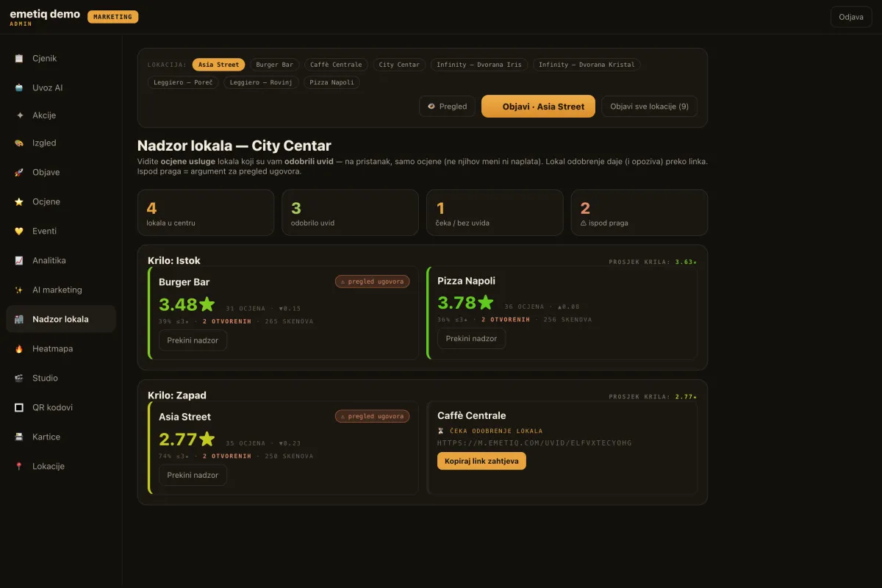Click the green star beside 3.78 rating
Screen dimensions: 882x588
[485, 302]
